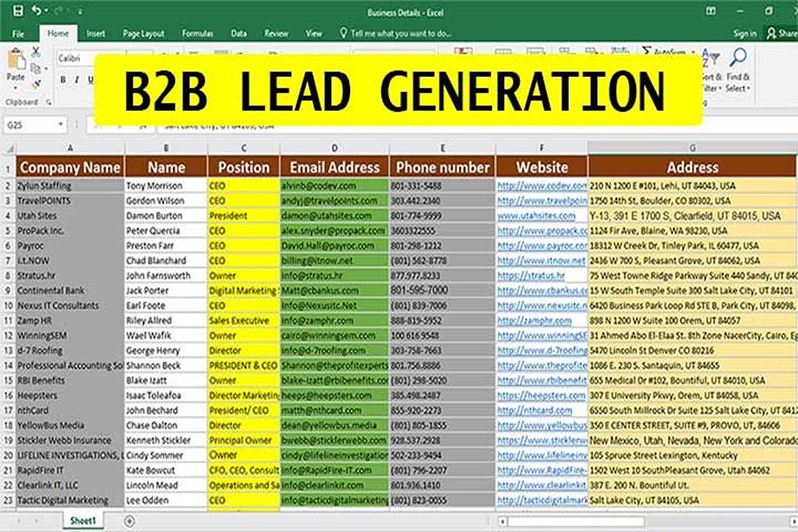The width and height of the screenshot is (798, 532).
Task: Expand the Name Box dropdown arrow
Action: coord(61,124)
